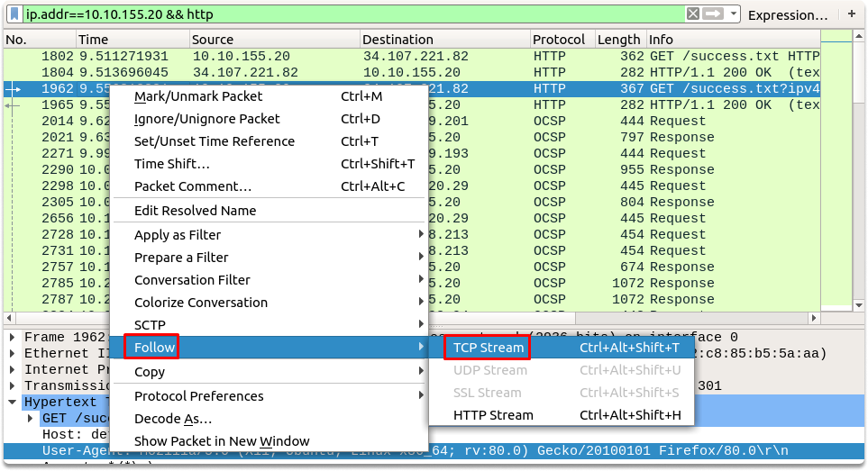868x471 pixels.
Task: Click packet list scroll up arrow
Action: (859, 37)
